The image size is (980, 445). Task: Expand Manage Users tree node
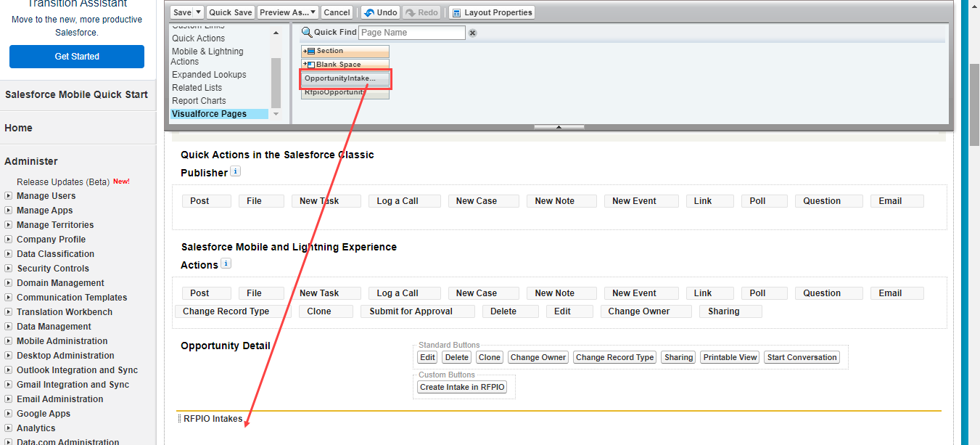coord(8,196)
